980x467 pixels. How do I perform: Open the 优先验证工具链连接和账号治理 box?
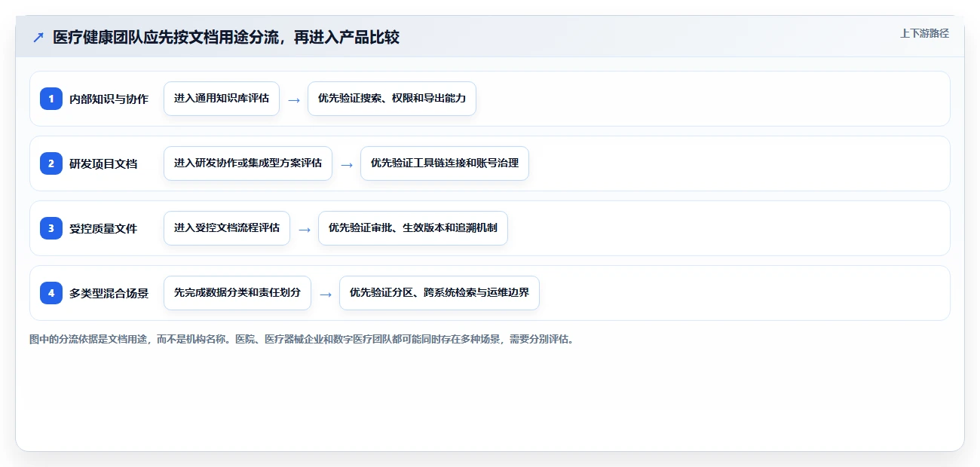point(445,163)
